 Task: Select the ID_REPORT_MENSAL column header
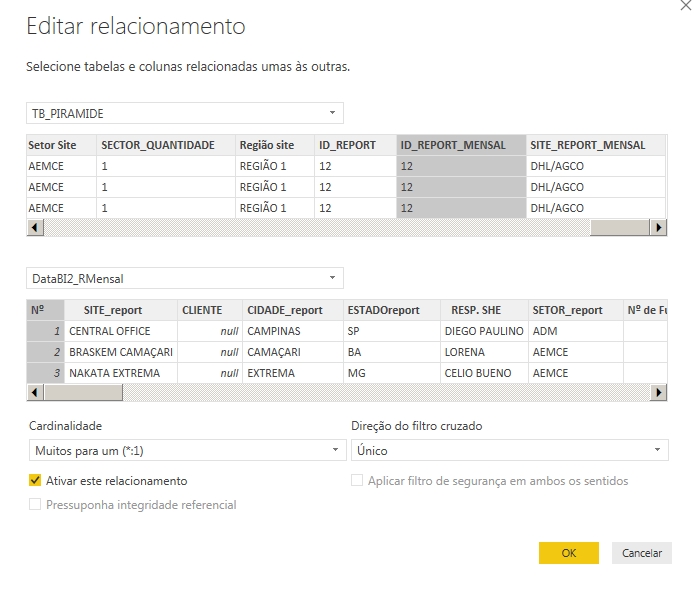[461, 145]
